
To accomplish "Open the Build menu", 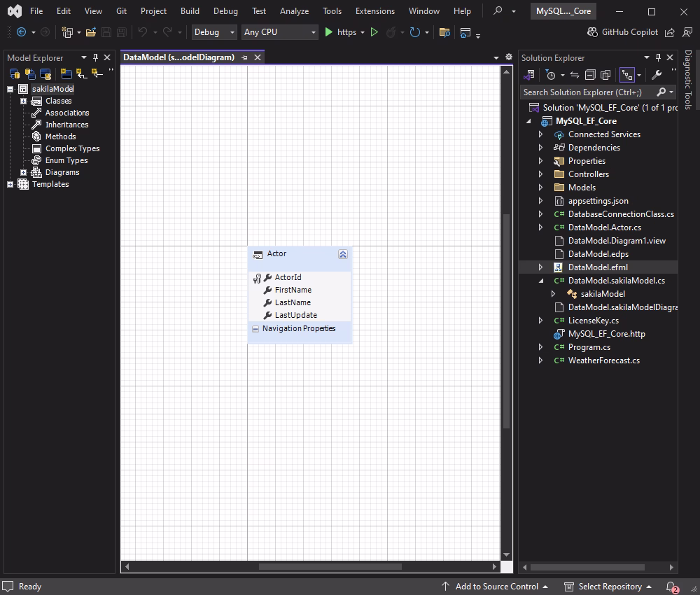I will tap(190, 11).
